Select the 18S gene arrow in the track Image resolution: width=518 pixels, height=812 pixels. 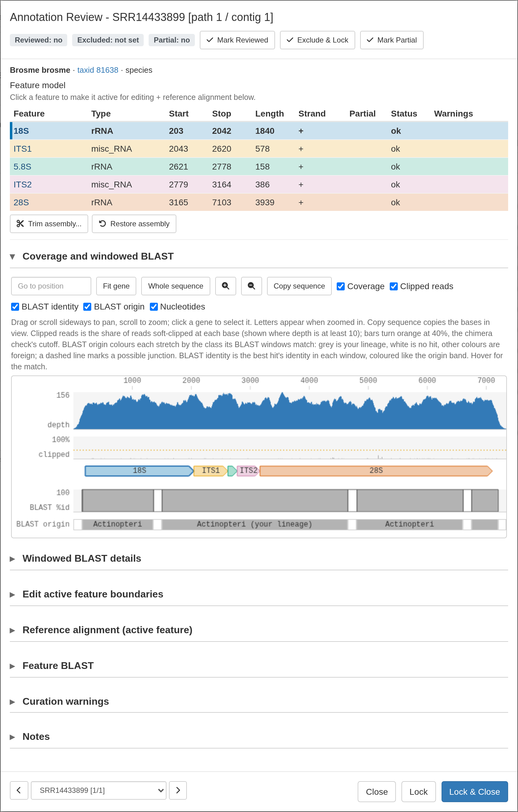(139, 471)
